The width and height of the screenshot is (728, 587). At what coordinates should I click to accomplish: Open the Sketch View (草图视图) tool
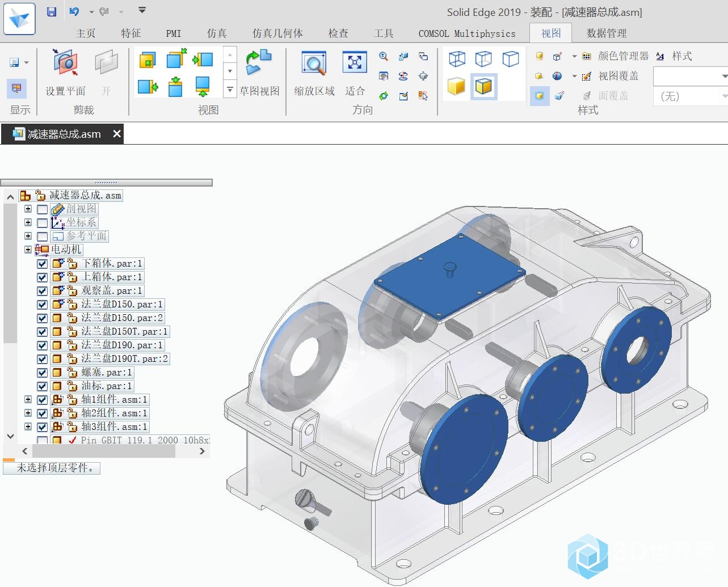point(259,73)
